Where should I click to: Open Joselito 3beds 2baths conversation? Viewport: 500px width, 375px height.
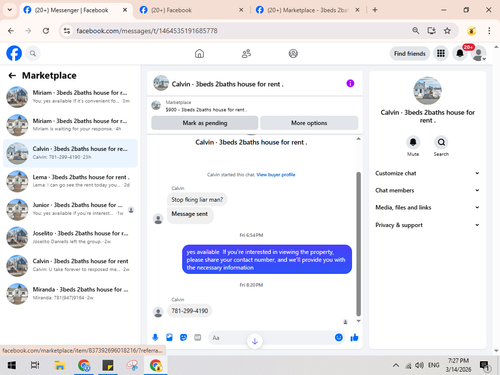[70, 237]
